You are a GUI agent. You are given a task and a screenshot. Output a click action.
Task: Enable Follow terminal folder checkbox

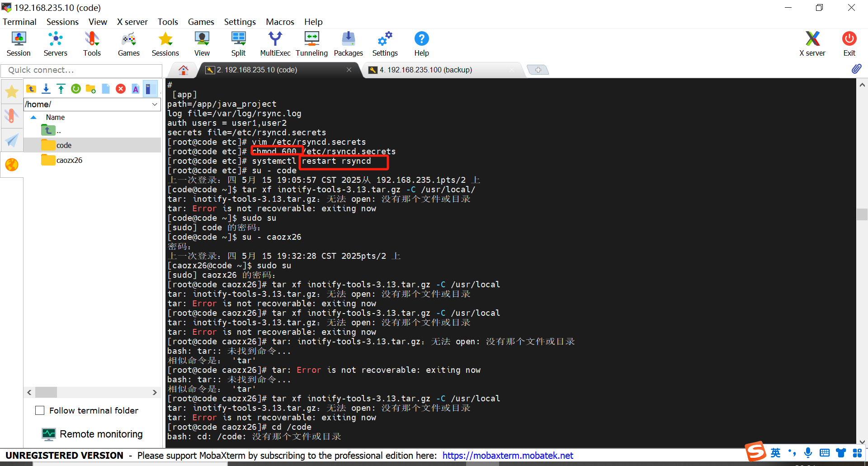point(40,410)
